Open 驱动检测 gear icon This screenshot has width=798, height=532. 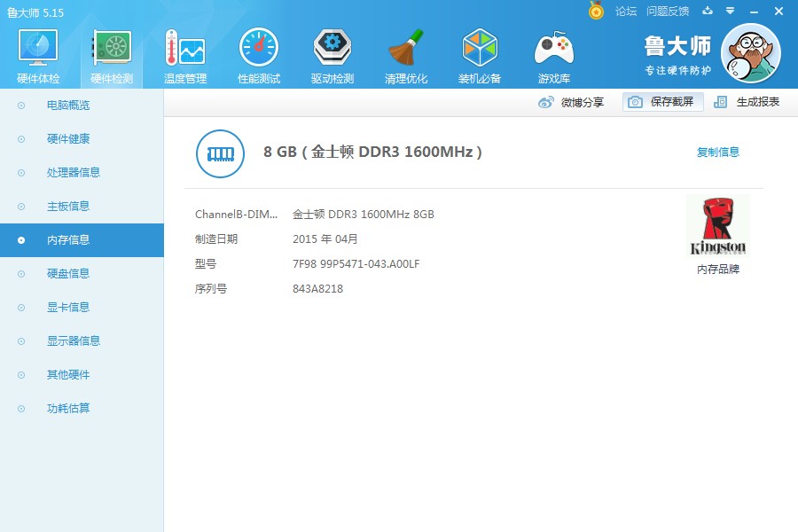(332, 47)
